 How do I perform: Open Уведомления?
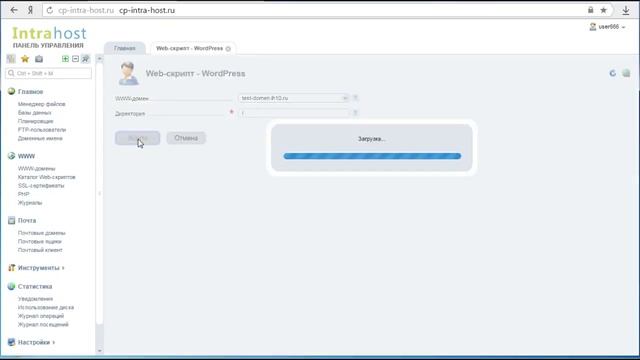click(36, 299)
